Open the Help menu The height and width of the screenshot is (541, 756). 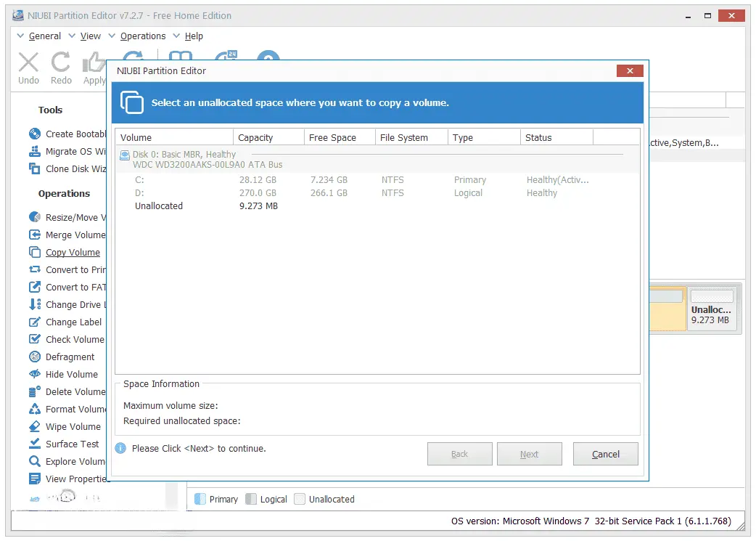pyautogui.click(x=194, y=36)
